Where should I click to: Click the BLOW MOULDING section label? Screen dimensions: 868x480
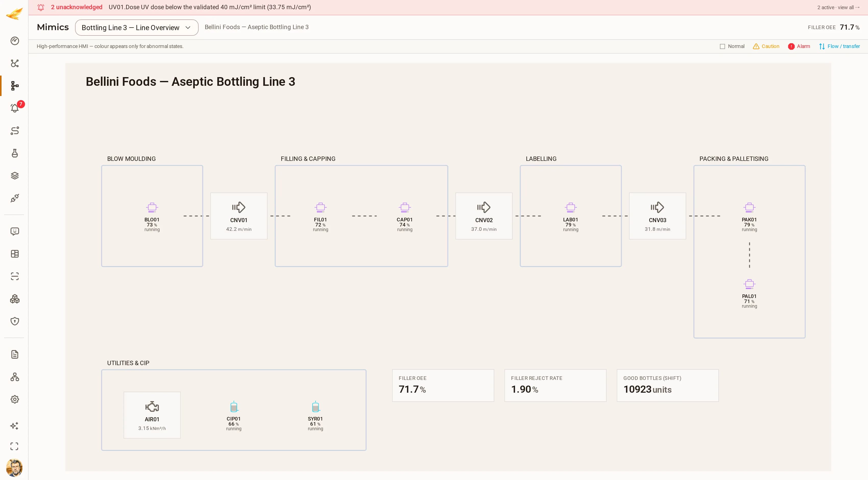(x=131, y=159)
